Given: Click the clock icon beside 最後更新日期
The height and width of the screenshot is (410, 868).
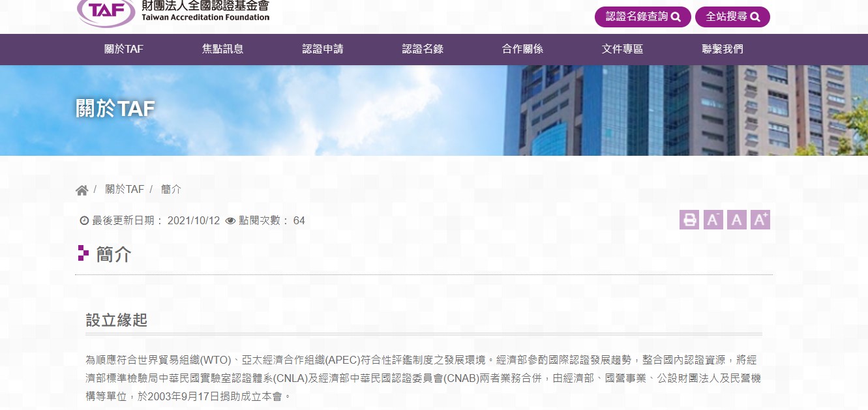Looking at the screenshot, I should tap(83, 221).
